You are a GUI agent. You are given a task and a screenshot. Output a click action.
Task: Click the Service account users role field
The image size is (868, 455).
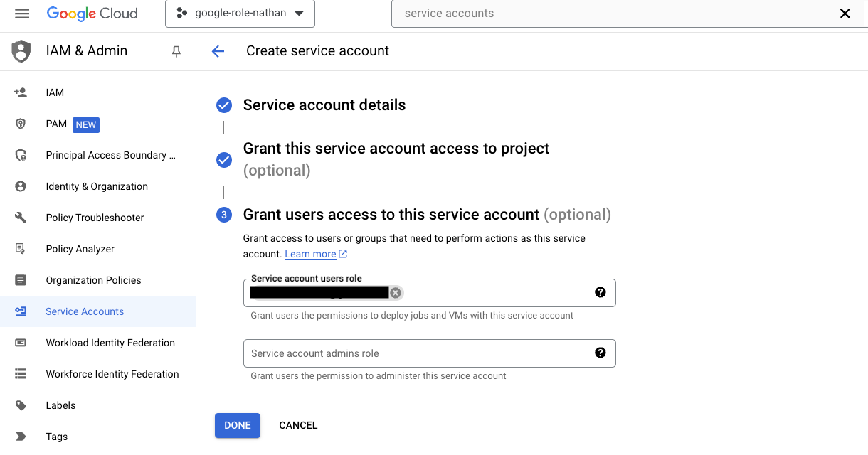tap(429, 293)
